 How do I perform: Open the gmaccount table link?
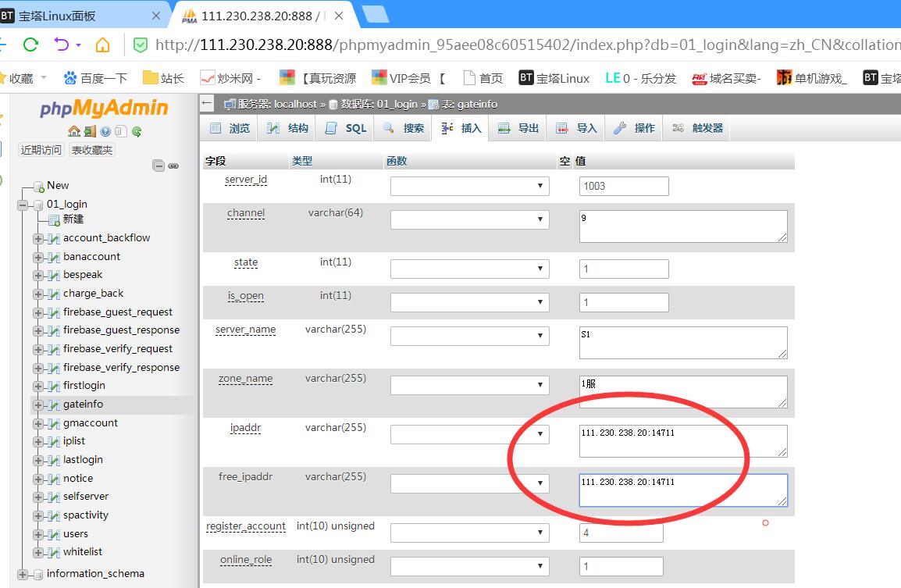point(91,422)
